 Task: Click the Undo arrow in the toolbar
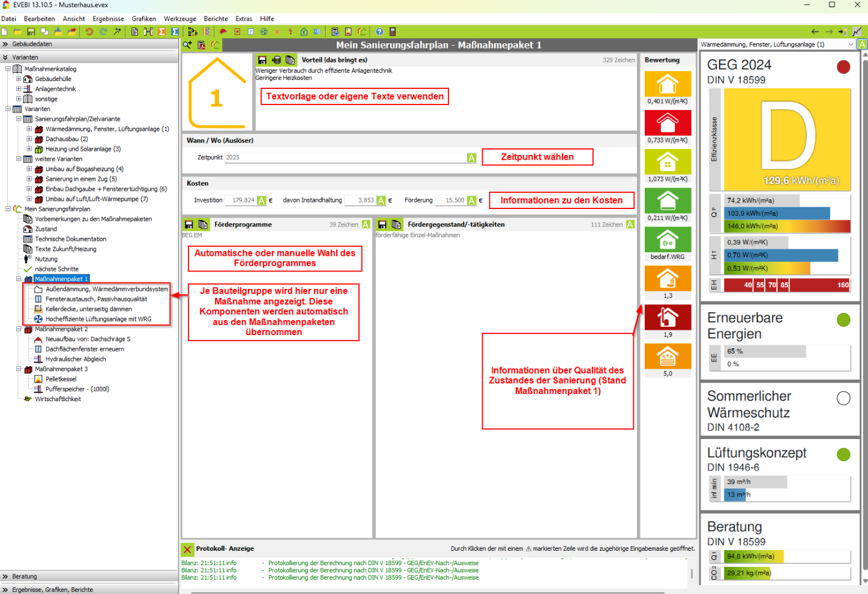(89, 32)
